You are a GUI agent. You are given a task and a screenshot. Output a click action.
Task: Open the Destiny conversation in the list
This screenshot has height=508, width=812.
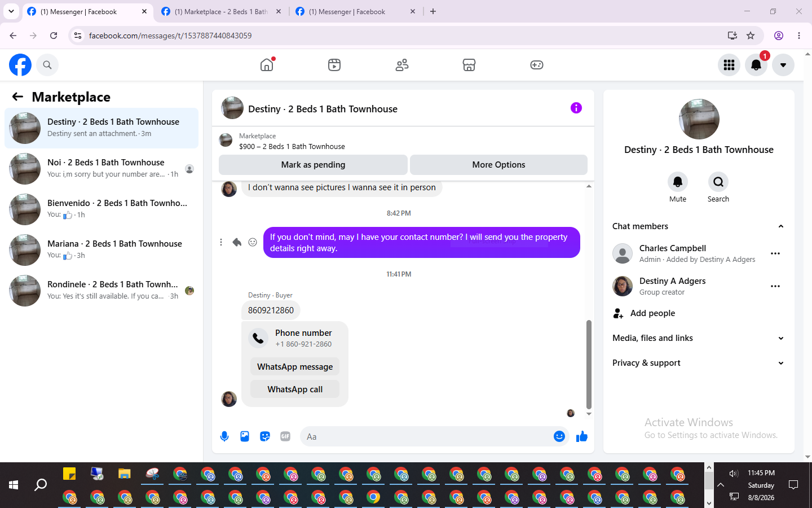coord(101,128)
